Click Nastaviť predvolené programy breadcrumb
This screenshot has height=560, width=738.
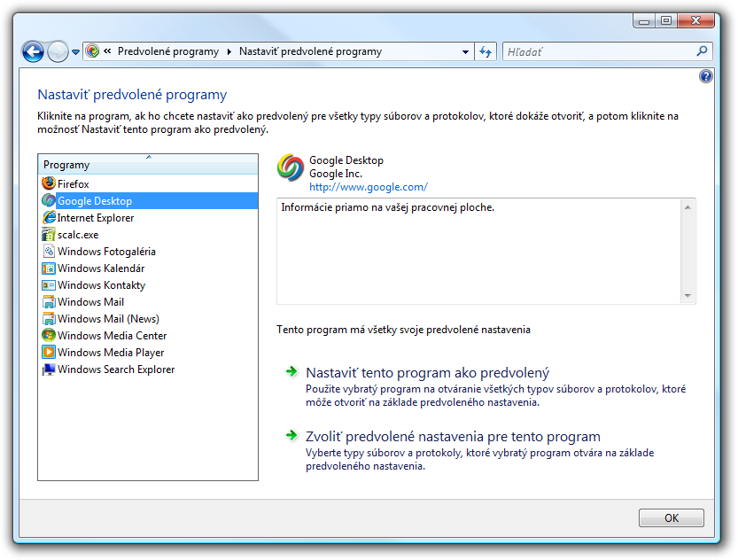coord(310,51)
